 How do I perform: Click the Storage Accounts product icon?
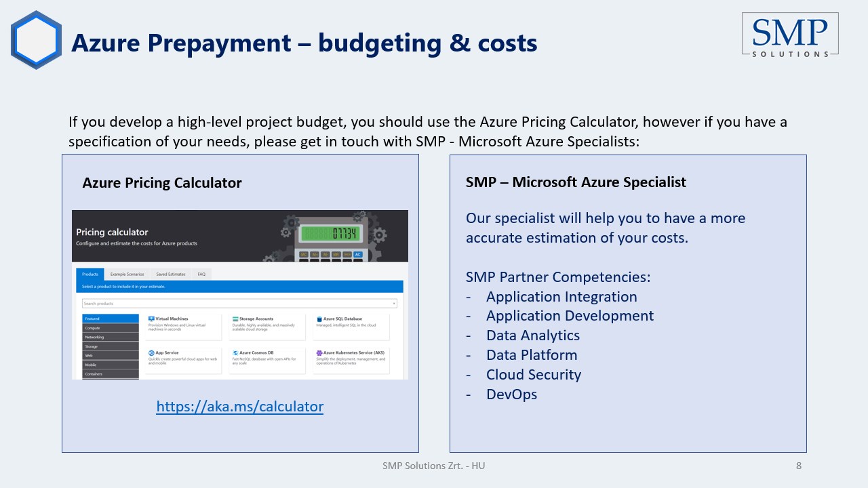(235, 319)
